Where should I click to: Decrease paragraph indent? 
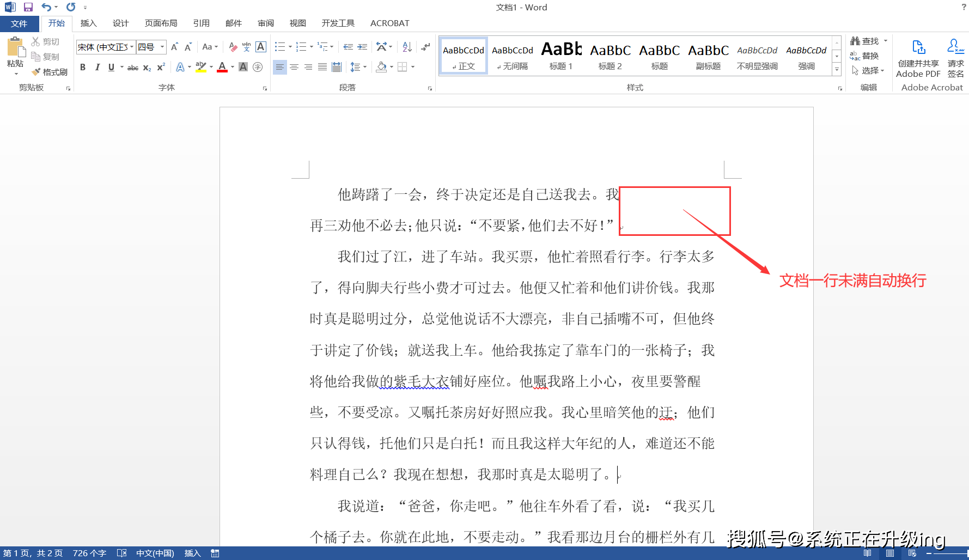[348, 47]
